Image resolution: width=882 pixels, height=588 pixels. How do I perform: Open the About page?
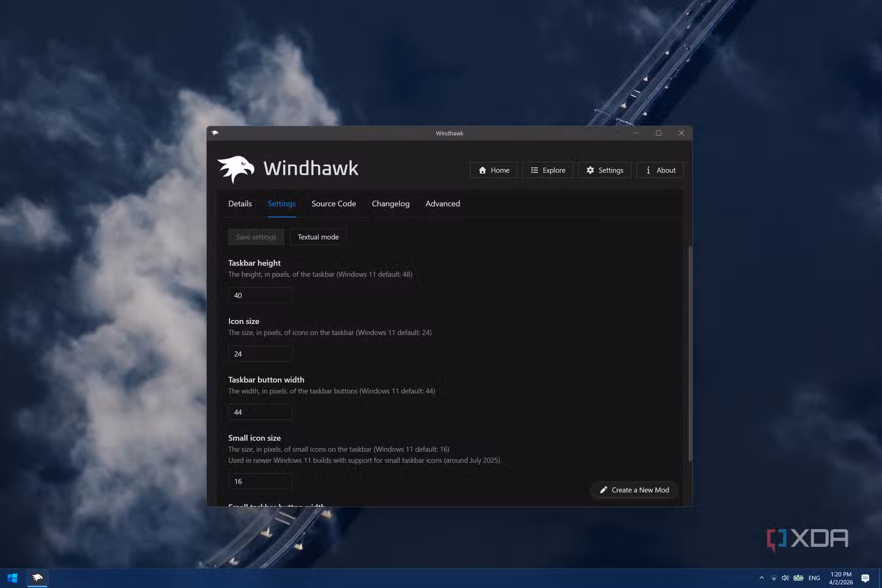[660, 170]
